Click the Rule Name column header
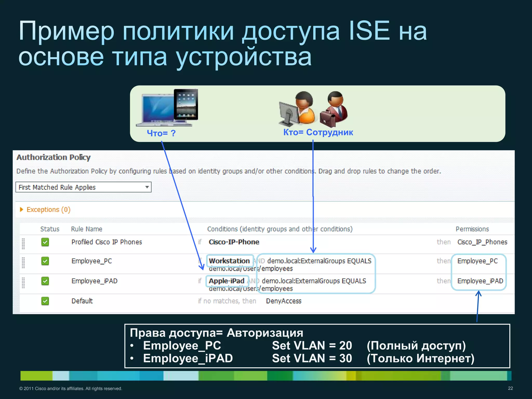The width and height of the screenshot is (532, 399). (x=87, y=229)
